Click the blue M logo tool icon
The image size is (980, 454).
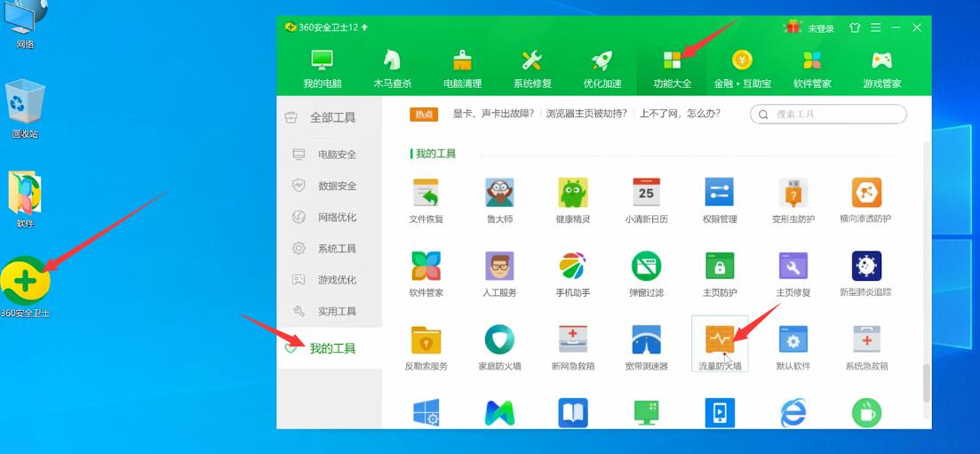(499, 413)
